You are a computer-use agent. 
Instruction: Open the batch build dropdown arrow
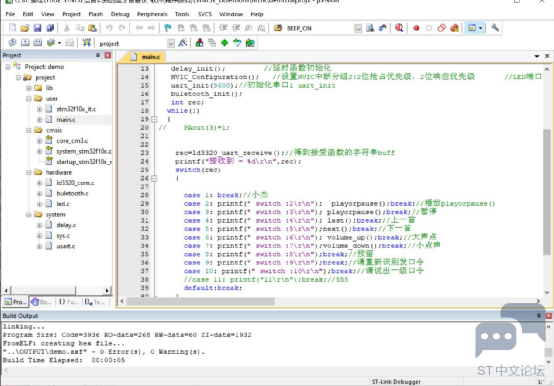click(59, 43)
